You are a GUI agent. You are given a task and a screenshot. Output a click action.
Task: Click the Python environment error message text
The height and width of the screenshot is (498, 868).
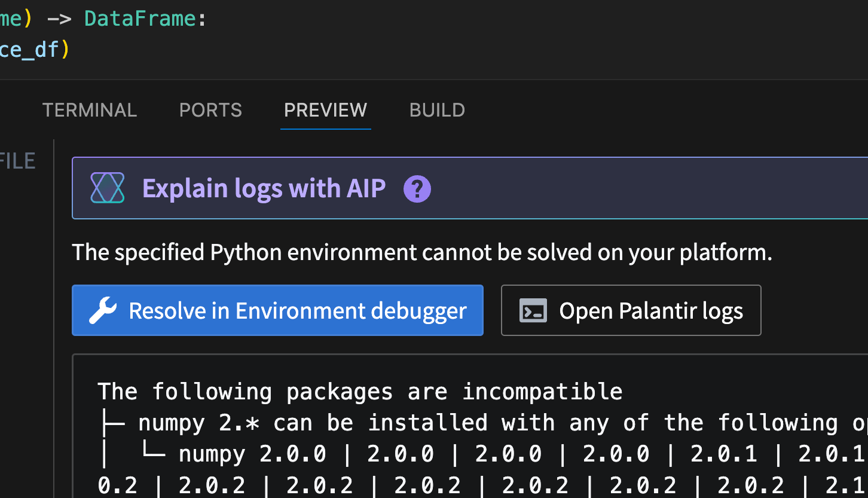[x=422, y=252]
